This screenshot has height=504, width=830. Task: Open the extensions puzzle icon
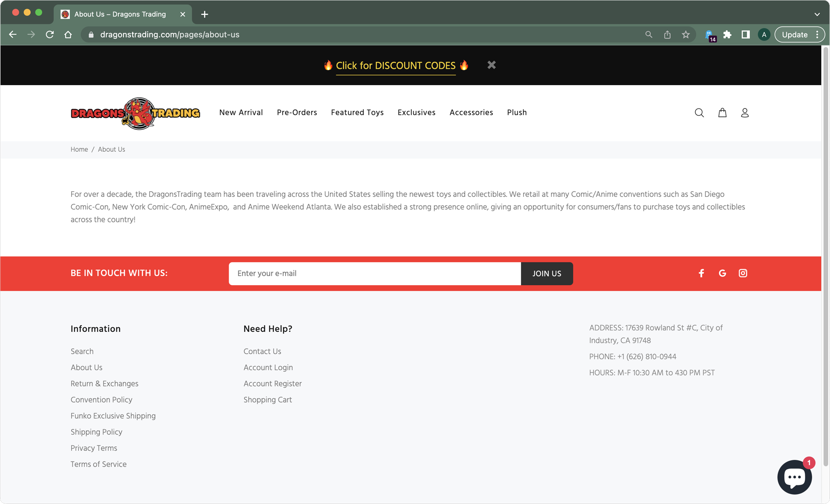pyautogui.click(x=728, y=34)
